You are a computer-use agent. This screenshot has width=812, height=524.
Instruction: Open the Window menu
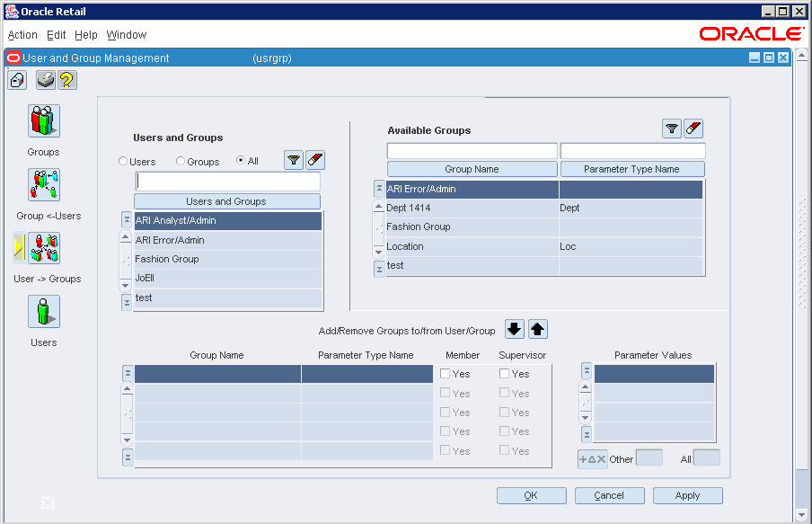point(127,35)
